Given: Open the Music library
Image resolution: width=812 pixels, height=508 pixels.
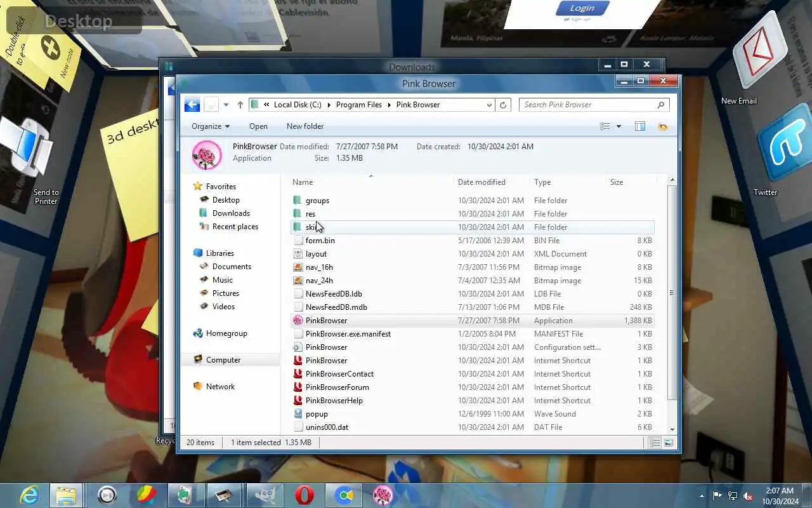Looking at the screenshot, I should (x=222, y=280).
